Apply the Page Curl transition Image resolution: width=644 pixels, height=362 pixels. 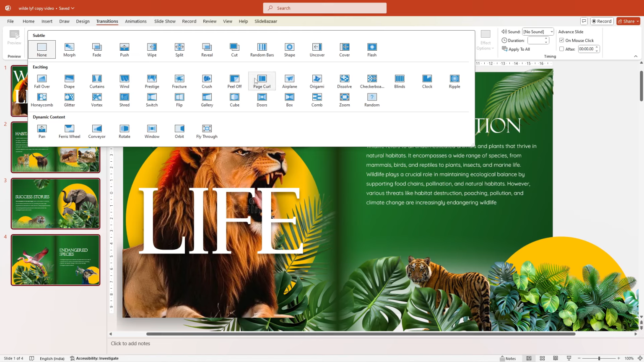coord(262,81)
